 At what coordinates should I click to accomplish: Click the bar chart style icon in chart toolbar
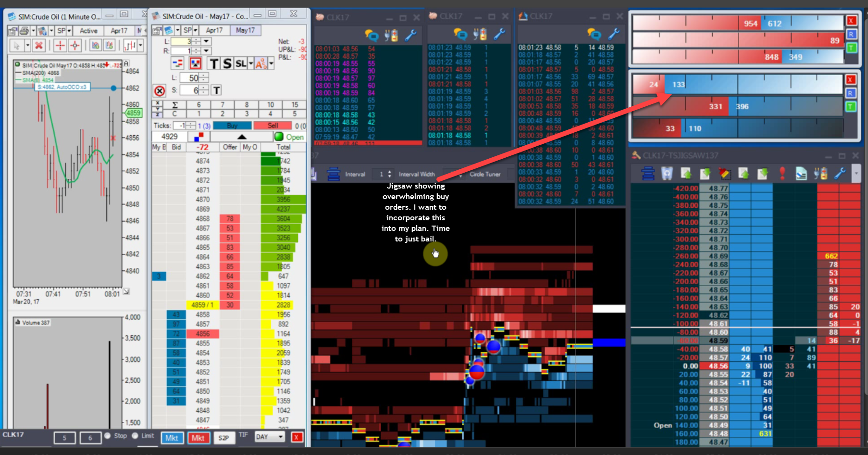tap(130, 46)
